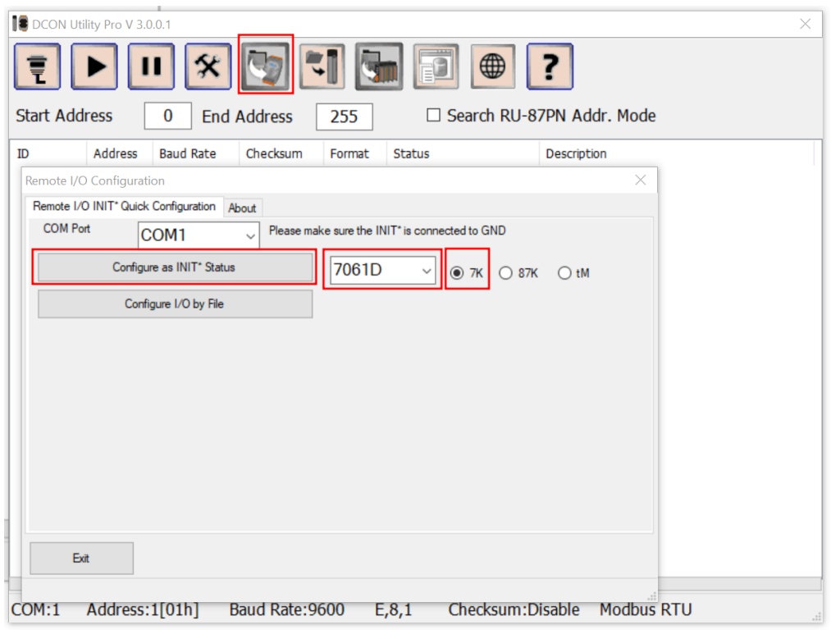Click the Checksum column header
The width and height of the screenshot is (840, 639).
point(281,153)
